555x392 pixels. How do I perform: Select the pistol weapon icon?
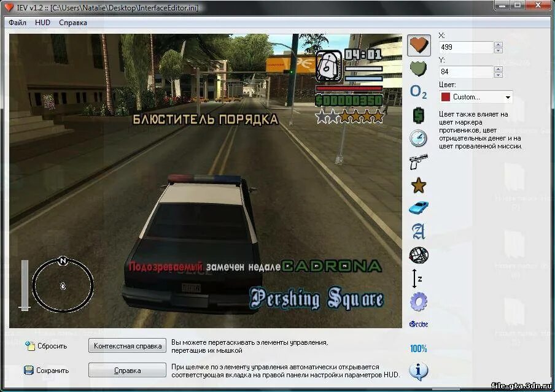[x=418, y=162]
